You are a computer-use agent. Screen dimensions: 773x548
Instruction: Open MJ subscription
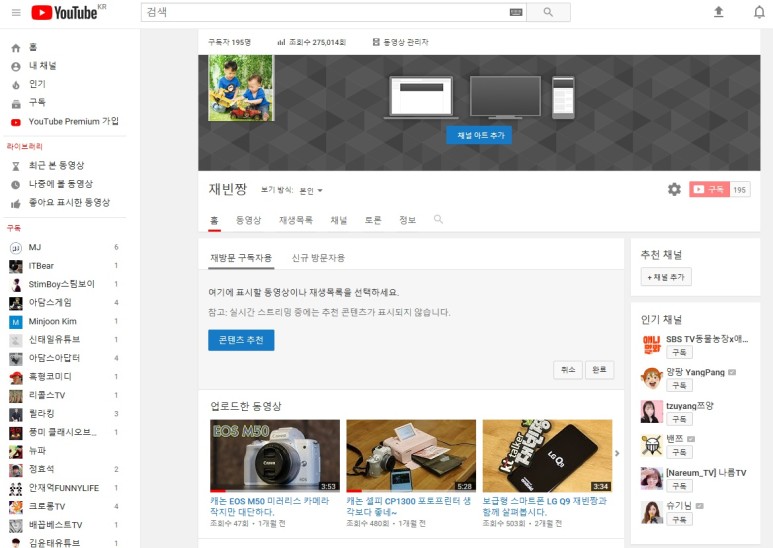coord(64,247)
